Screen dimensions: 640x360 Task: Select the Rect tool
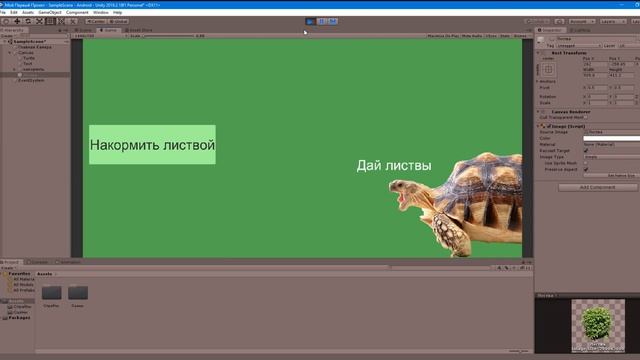click(x=50, y=21)
